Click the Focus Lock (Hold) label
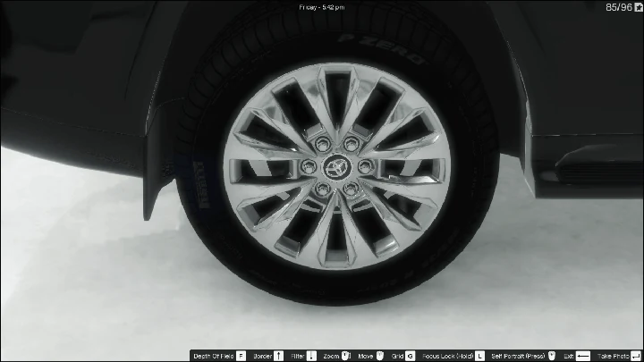 tap(448, 357)
